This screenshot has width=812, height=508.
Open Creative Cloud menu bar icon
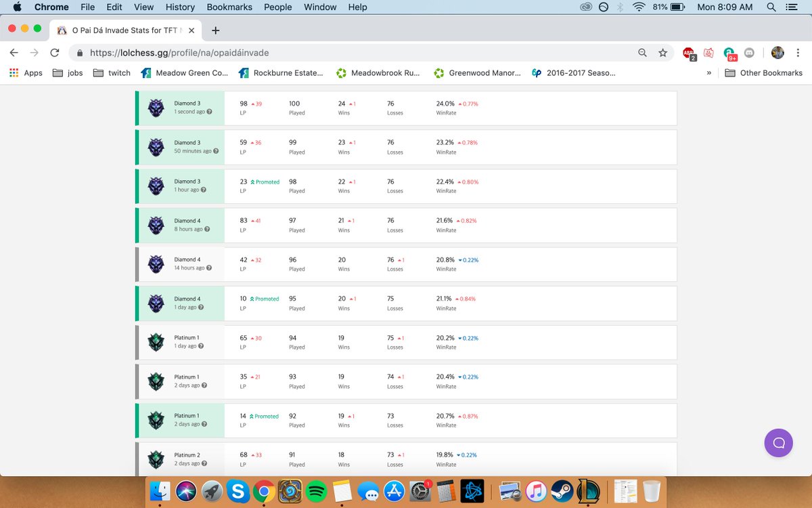coord(587,7)
